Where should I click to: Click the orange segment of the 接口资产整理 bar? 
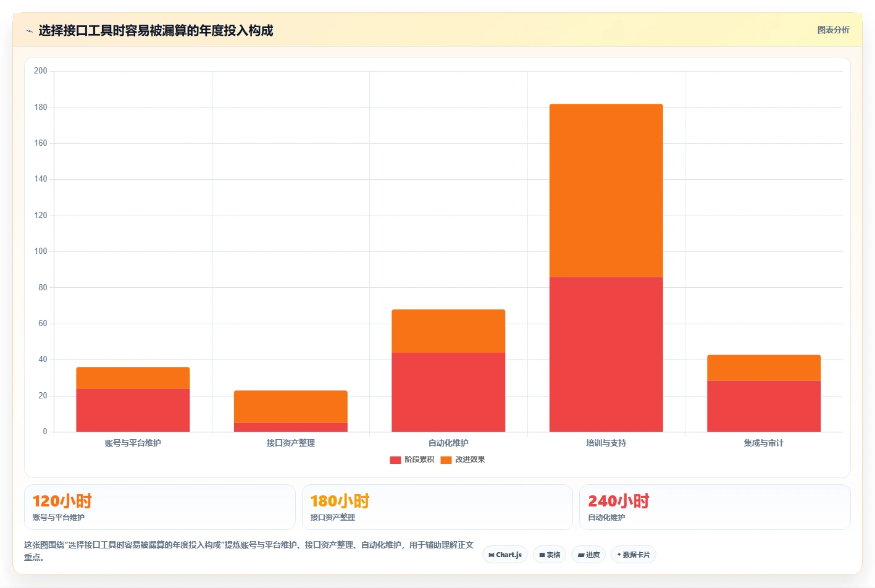pos(291,406)
